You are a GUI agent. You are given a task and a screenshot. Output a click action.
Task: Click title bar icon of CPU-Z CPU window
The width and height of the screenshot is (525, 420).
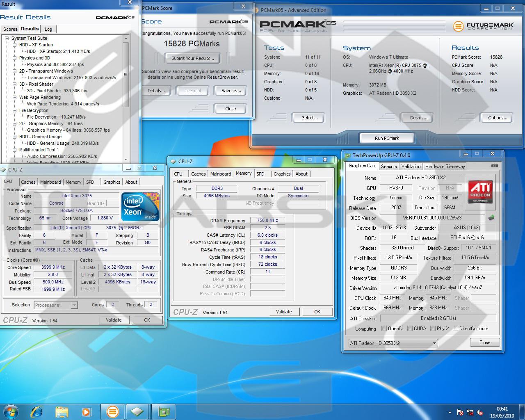4,169
